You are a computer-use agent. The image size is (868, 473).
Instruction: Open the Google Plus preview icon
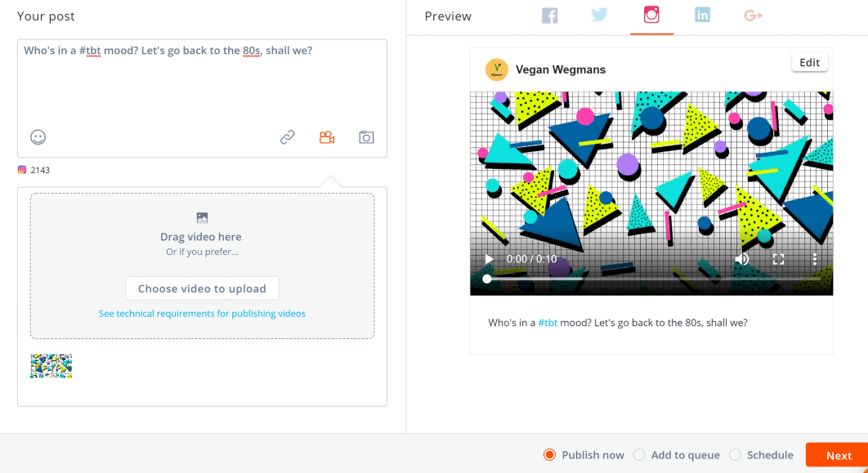pos(754,16)
